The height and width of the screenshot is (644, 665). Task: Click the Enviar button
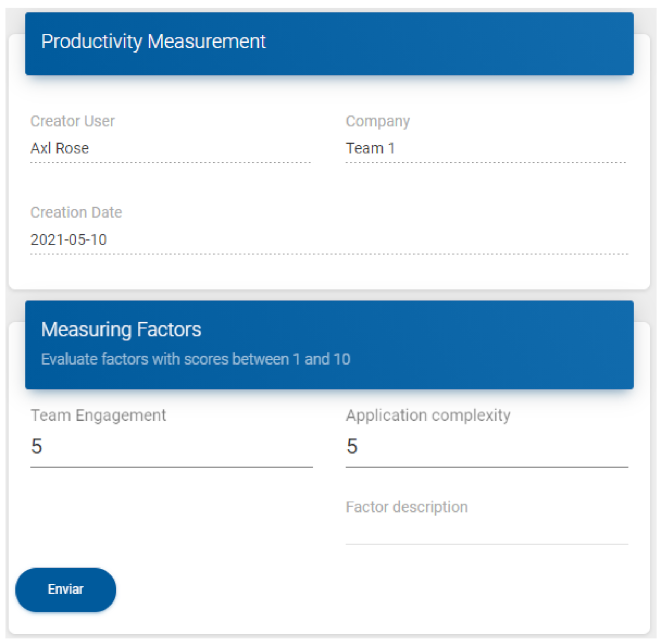coord(66,589)
